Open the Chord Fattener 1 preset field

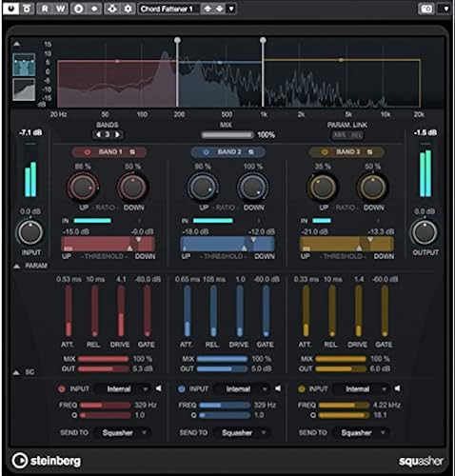pyautogui.click(x=168, y=9)
